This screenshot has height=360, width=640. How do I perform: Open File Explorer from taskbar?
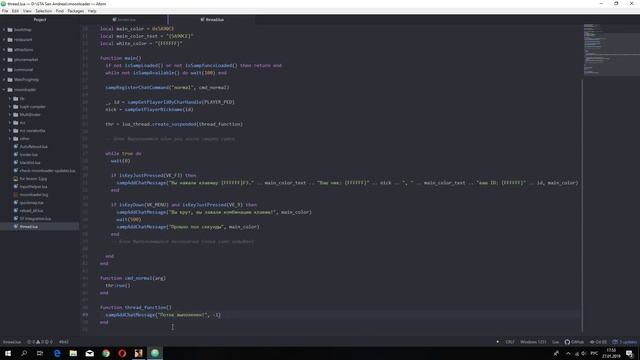point(73,353)
